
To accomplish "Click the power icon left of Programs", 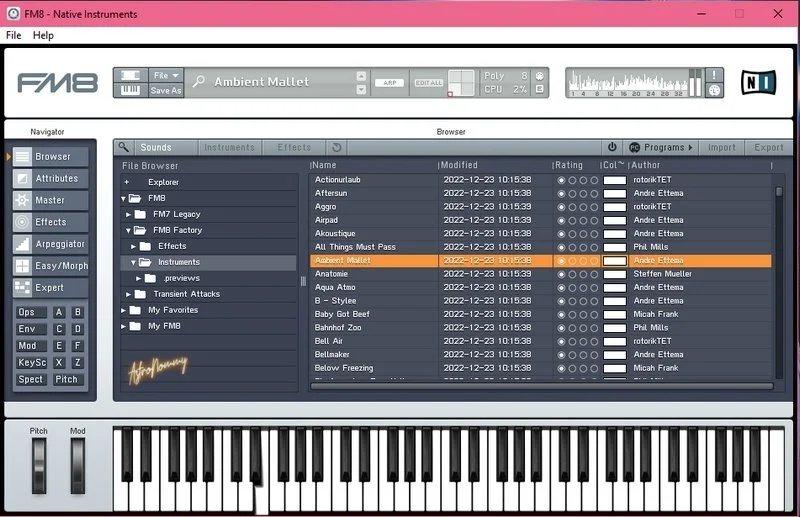I will point(612,147).
